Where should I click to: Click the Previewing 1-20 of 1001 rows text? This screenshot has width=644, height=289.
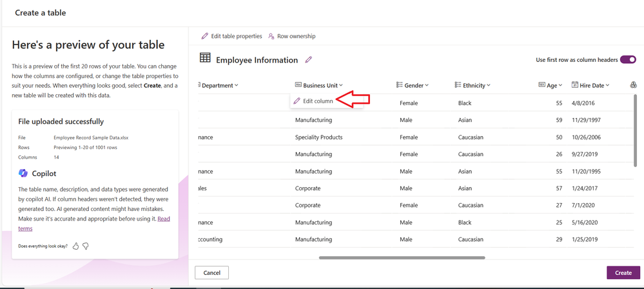tap(86, 147)
